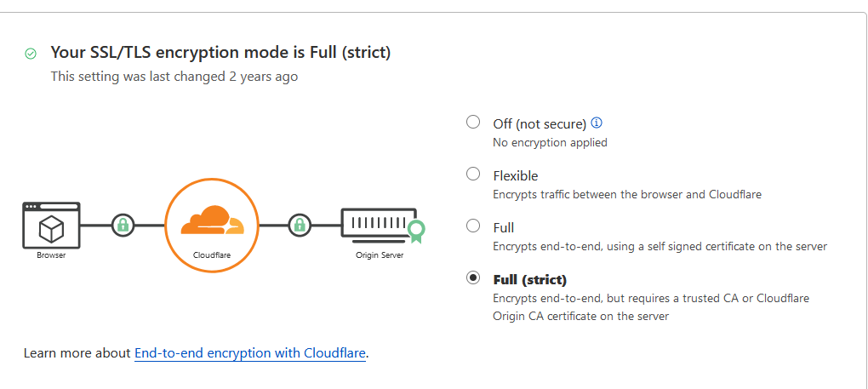868x389 pixels.
Task: Click the SSL/TLS encryption mode heading
Action: pyautogui.click(x=220, y=53)
